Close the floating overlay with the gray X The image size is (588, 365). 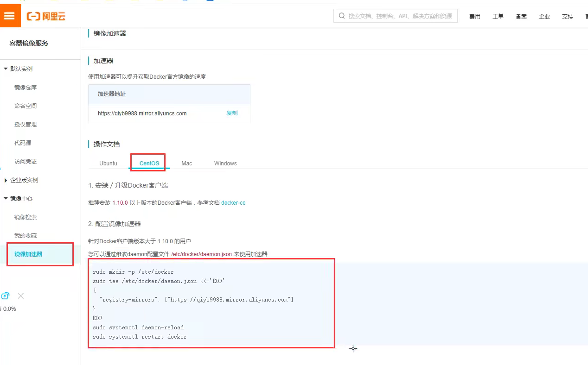click(x=20, y=296)
